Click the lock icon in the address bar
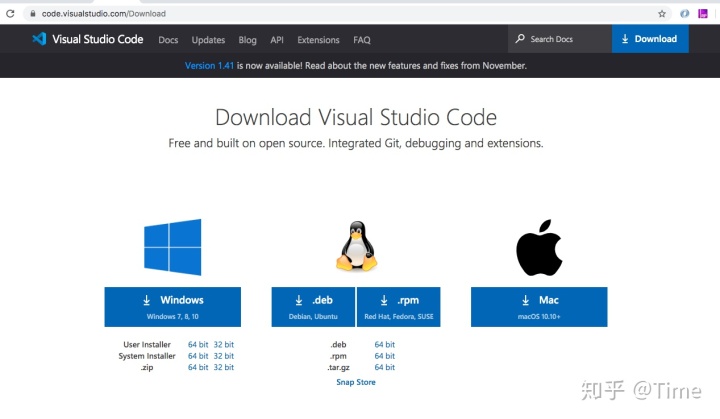Image resolution: width=720 pixels, height=419 pixels. (33, 14)
